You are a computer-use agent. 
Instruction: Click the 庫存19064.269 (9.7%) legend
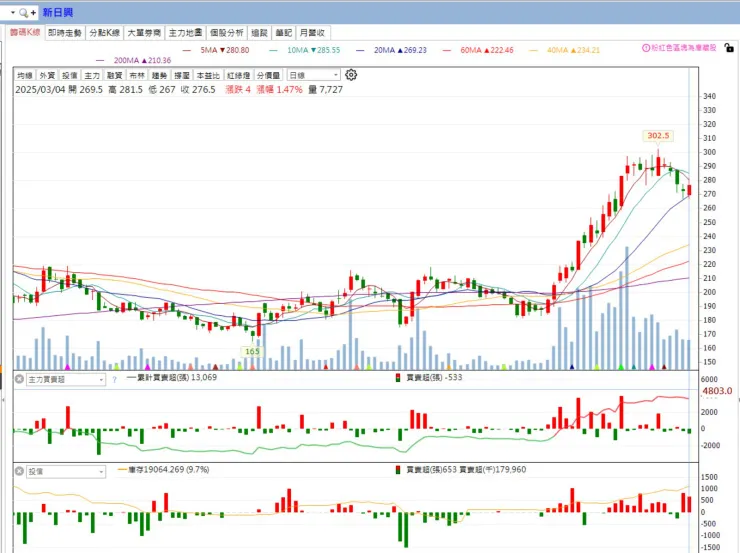tap(163, 469)
